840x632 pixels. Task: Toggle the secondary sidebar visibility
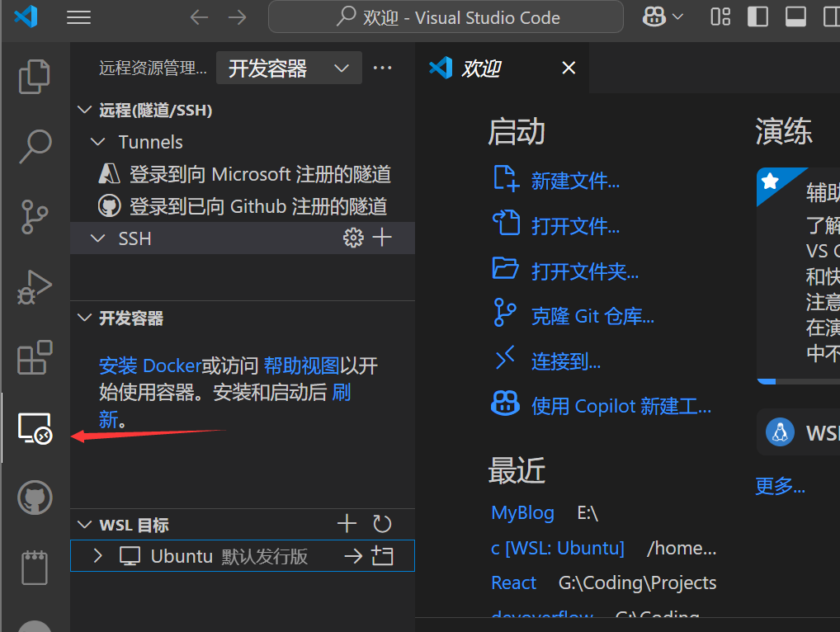(x=830, y=16)
